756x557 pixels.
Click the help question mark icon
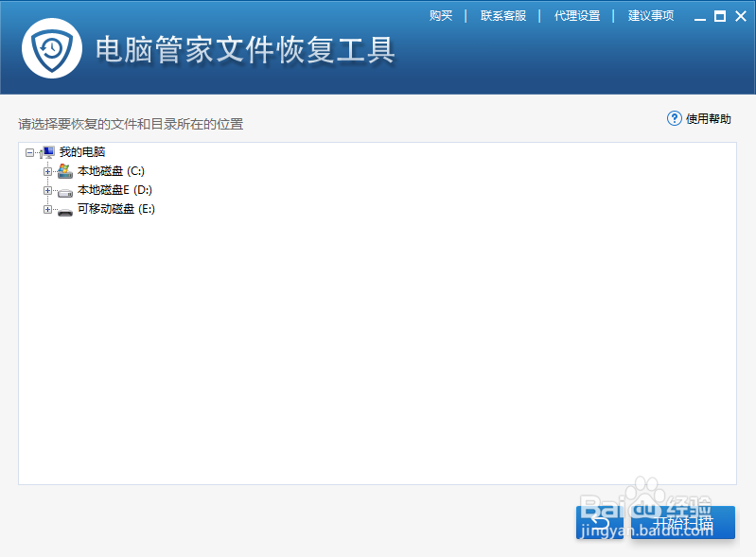tap(674, 118)
